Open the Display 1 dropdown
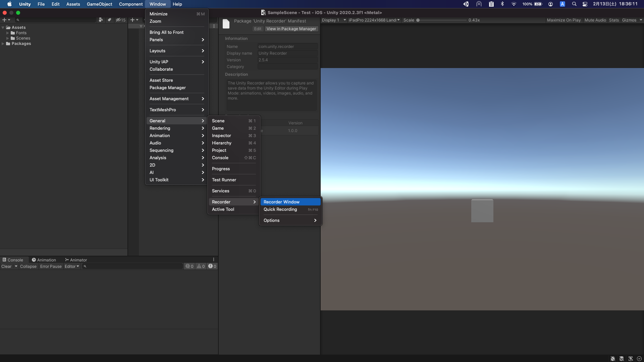Screen dimensions: 644x362 click(334, 20)
